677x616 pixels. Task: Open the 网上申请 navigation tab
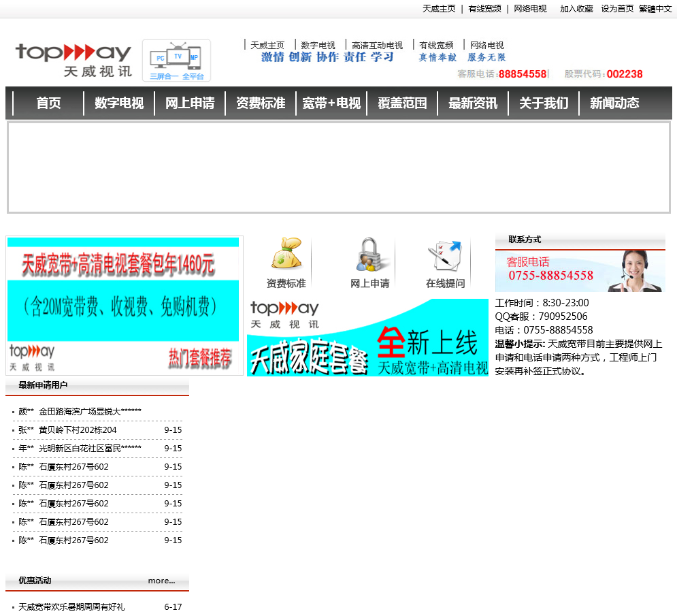(190, 103)
